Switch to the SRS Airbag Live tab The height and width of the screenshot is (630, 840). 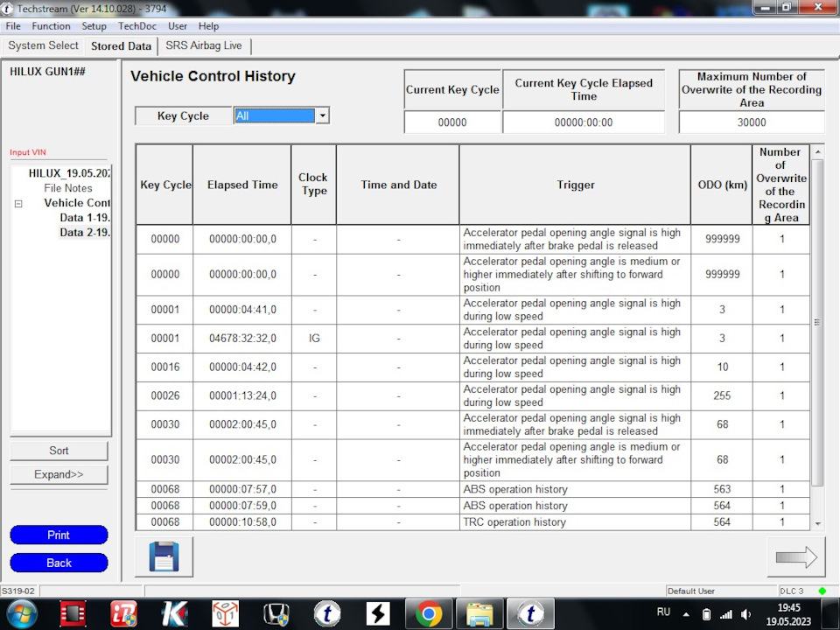pos(204,45)
